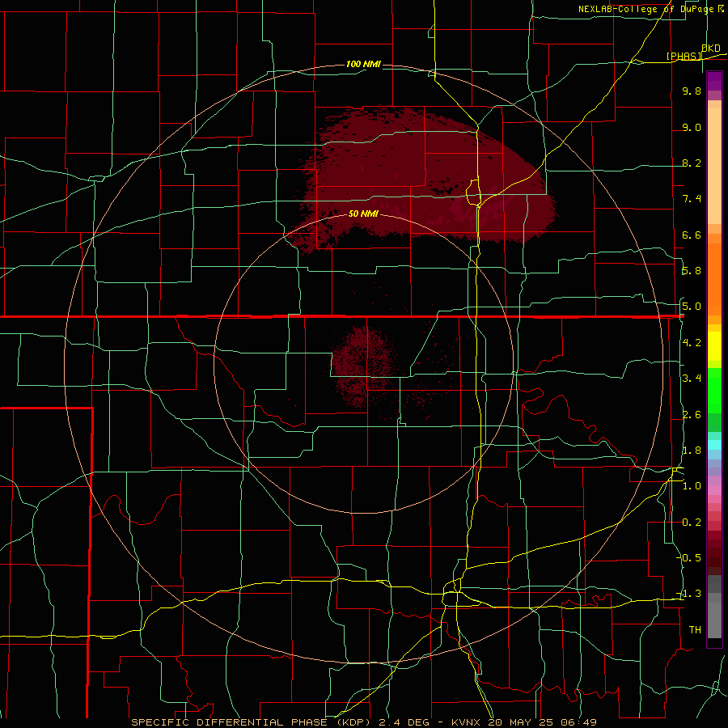Select the "[PHAS]" units label
728x728 pixels.
click(684, 56)
